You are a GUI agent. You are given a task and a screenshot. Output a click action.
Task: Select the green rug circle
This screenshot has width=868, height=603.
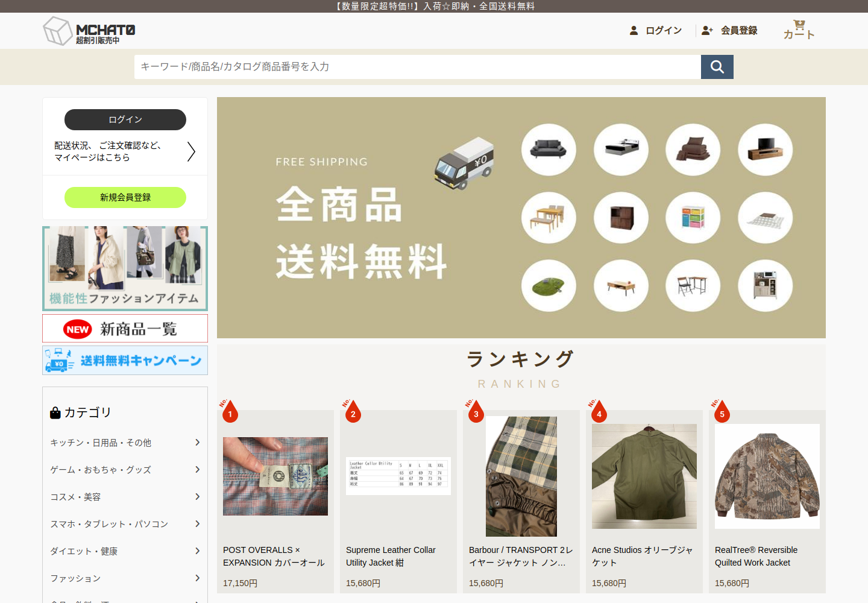coord(549,286)
